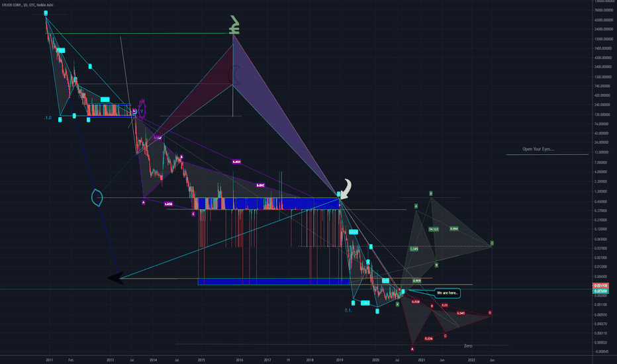Select point D of the green XABCD pattern

tap(431, 194)
